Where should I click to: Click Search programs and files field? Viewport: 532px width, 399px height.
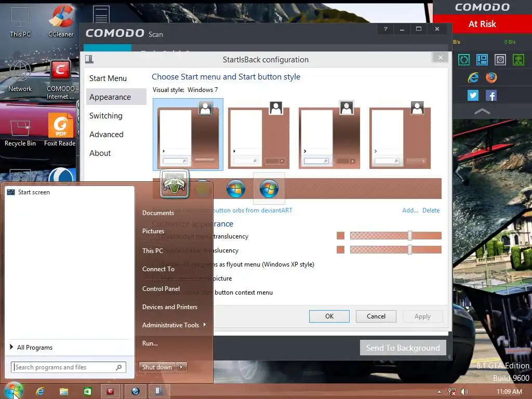[69, 367]
